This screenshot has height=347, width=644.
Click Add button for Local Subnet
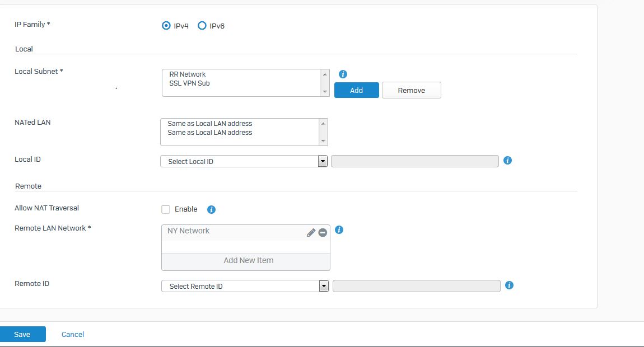click(x=356, y=90)
